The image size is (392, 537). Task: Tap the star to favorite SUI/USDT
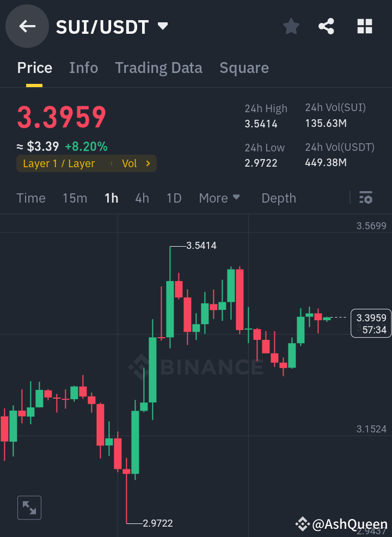coord(291,26)
